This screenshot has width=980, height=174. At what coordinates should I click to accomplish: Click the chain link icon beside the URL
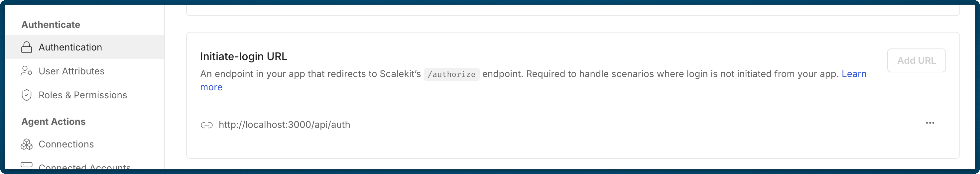click(206, 125)
